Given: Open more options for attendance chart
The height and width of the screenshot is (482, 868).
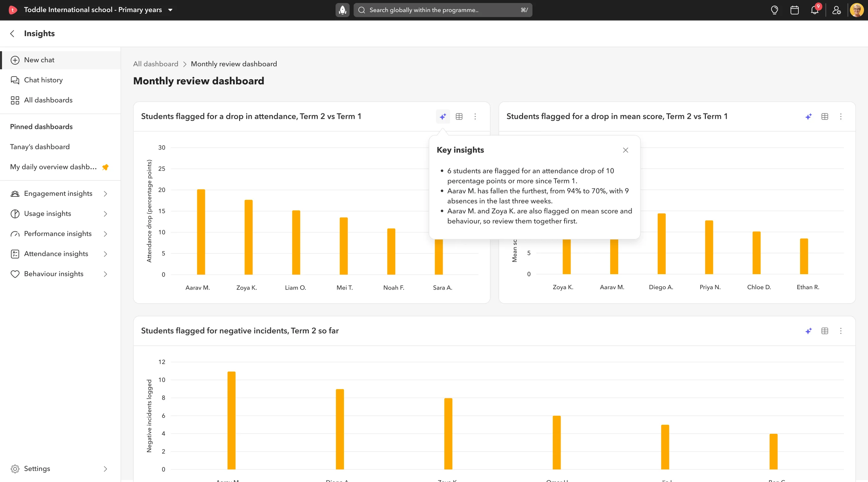Looking at the screenshot, I should coord(475,116).
